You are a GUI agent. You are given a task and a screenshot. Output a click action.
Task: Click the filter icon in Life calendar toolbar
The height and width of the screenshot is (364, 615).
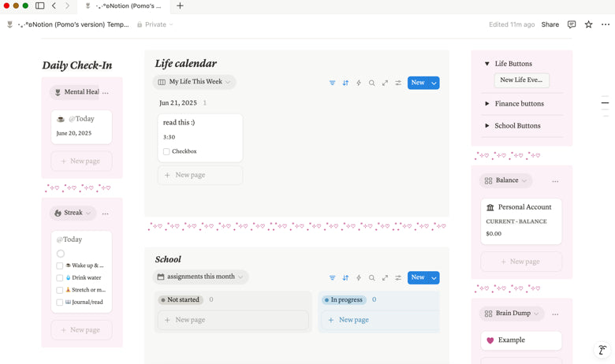pos(332,83)
